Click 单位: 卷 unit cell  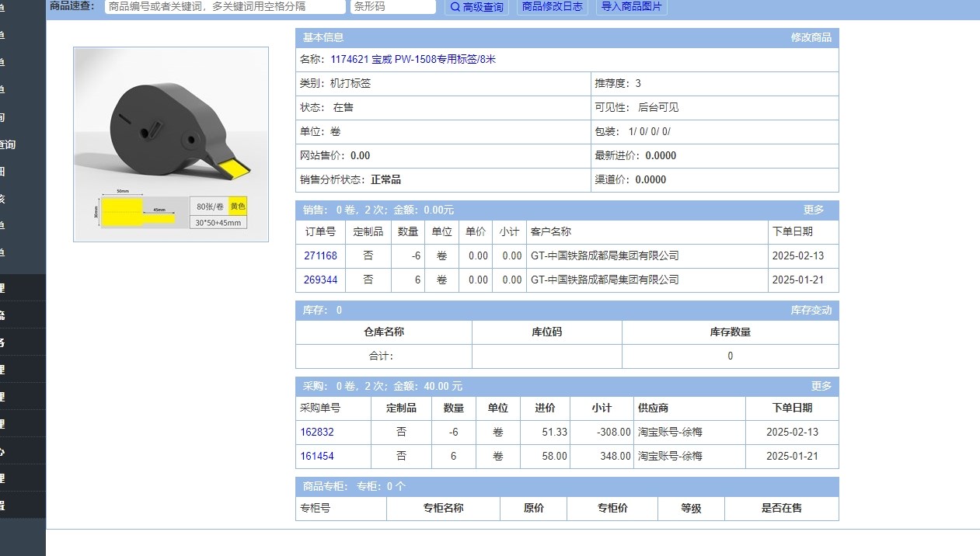pos(443,131)
